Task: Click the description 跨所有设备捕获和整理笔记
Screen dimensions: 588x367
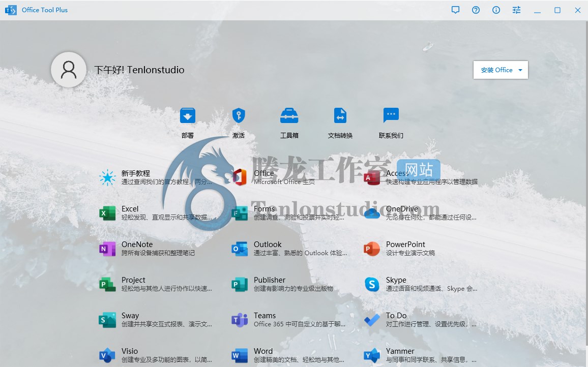Action: 158,253
